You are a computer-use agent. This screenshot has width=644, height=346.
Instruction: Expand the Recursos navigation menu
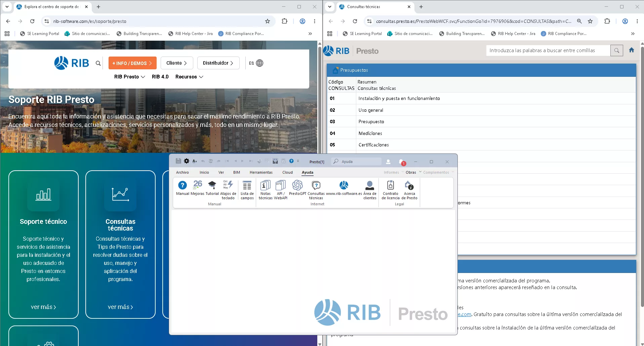tap(189, 77)
